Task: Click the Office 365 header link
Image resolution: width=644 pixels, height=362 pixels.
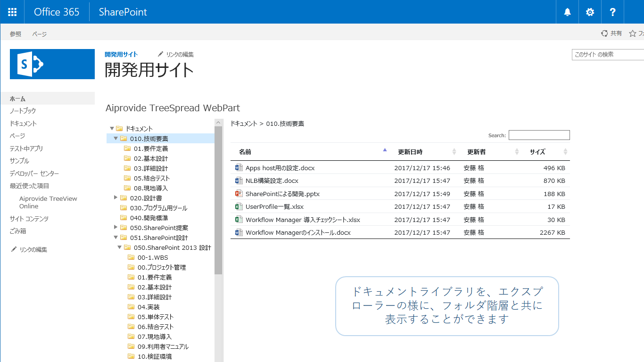Action: click(x=57, y=12)
